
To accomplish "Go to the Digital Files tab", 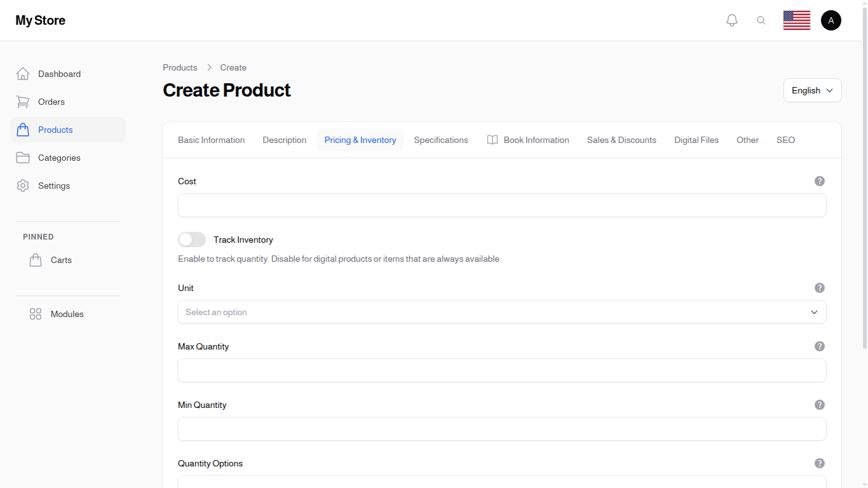I will [696, 140].
